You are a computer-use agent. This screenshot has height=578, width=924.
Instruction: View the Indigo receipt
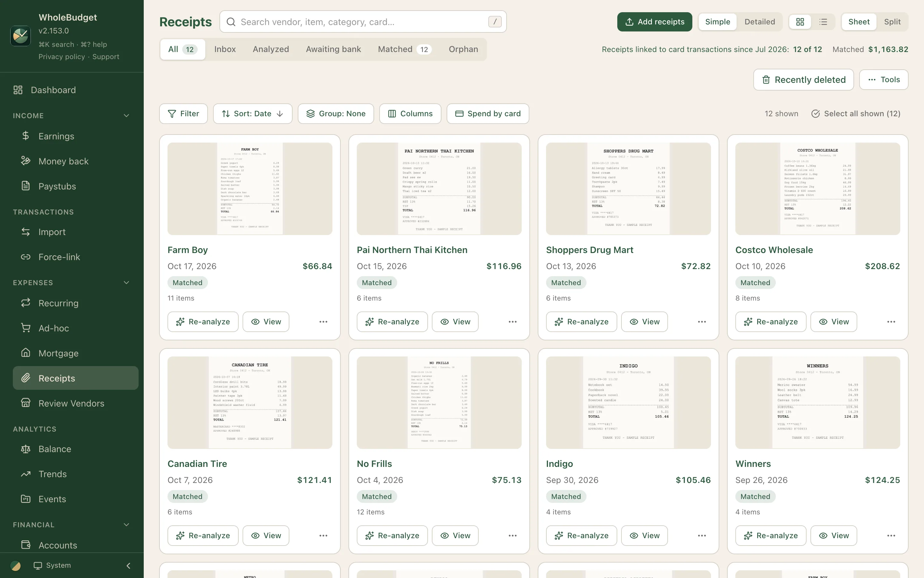click(x=645, y=536)
